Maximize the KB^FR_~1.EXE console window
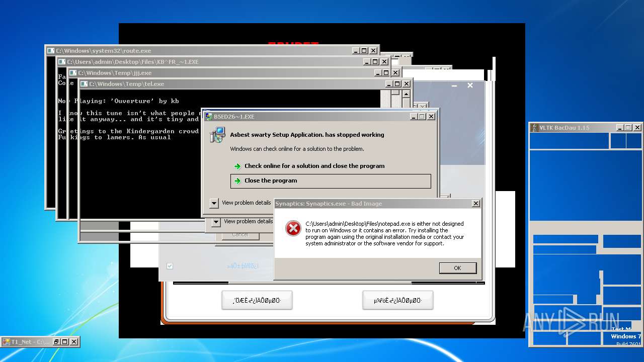Image resolution: width=644 pixels, height=362 pixels. pyautogui.click(x=375, y=62)
